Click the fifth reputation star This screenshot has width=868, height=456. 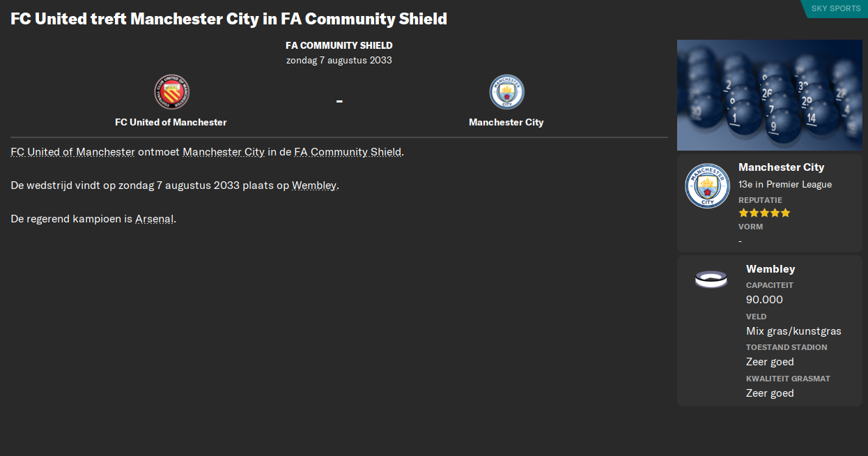pyautogui.click(x=786, y=213)
